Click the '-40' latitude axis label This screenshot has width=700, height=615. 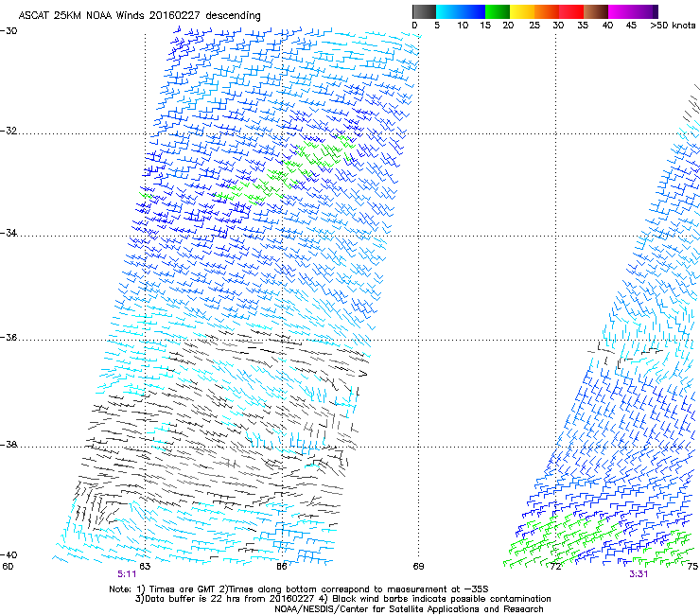click(9, 554)
